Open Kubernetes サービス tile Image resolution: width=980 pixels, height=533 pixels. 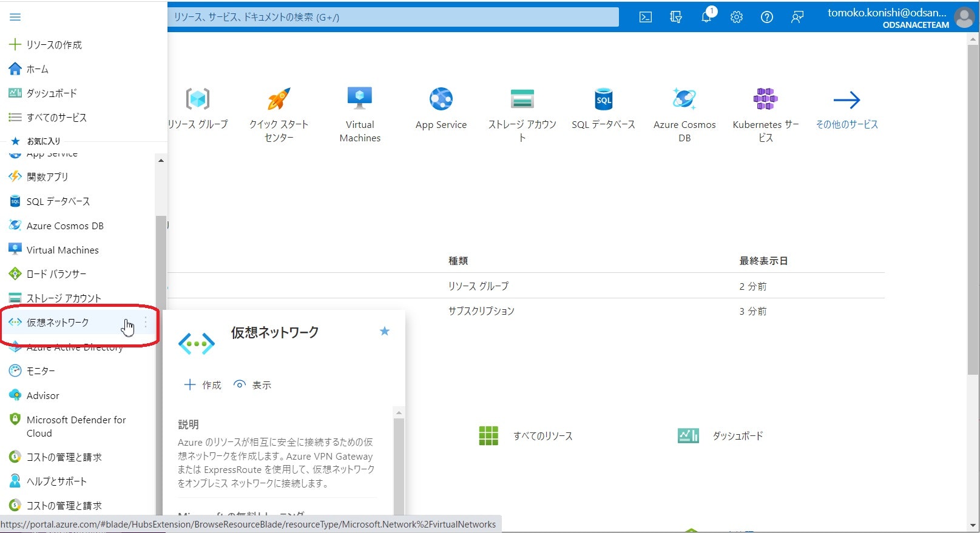pyautogui.click(x=766, y=115)
